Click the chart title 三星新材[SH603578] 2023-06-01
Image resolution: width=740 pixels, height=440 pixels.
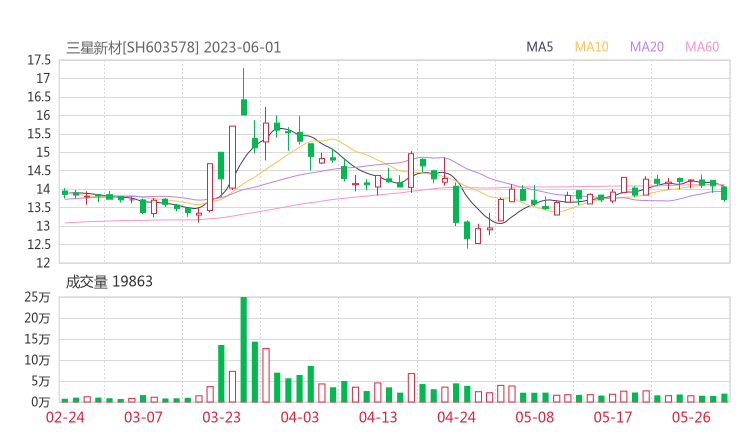click(x=173, y=48)
